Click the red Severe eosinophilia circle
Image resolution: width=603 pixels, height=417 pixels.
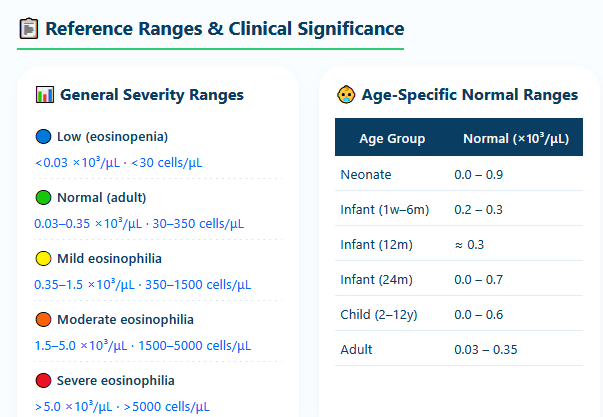pos(43,381)
